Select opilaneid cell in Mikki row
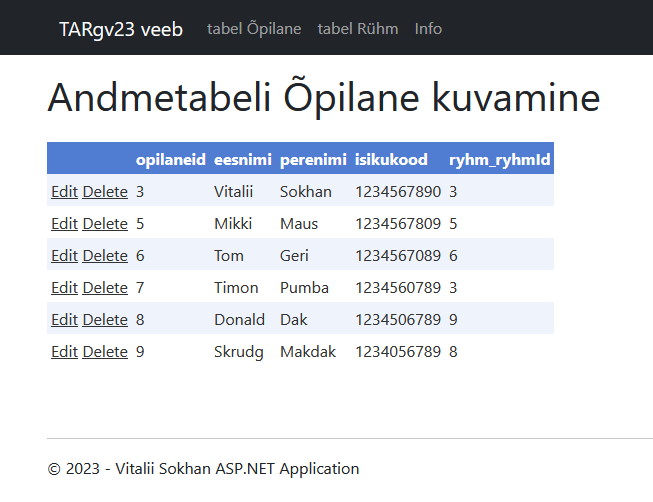The height and width of the screenshot is (502, 653). [140, 224]
